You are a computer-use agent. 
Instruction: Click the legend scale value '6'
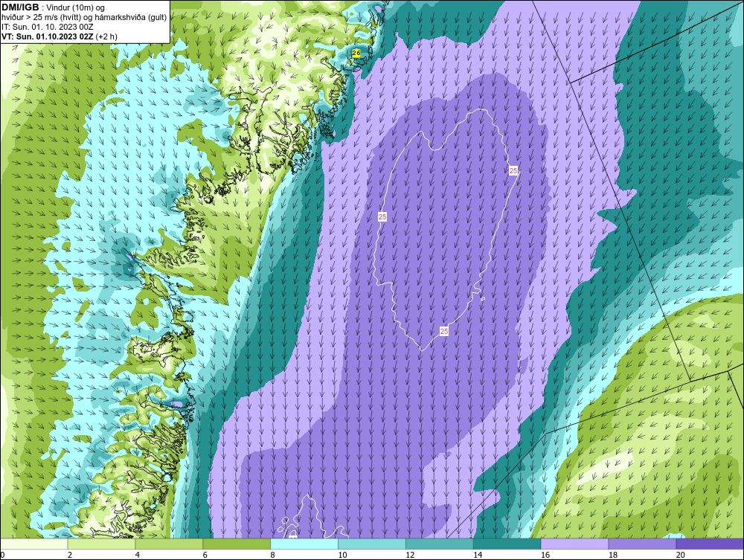pyautogui.click(x=205, y=555)
